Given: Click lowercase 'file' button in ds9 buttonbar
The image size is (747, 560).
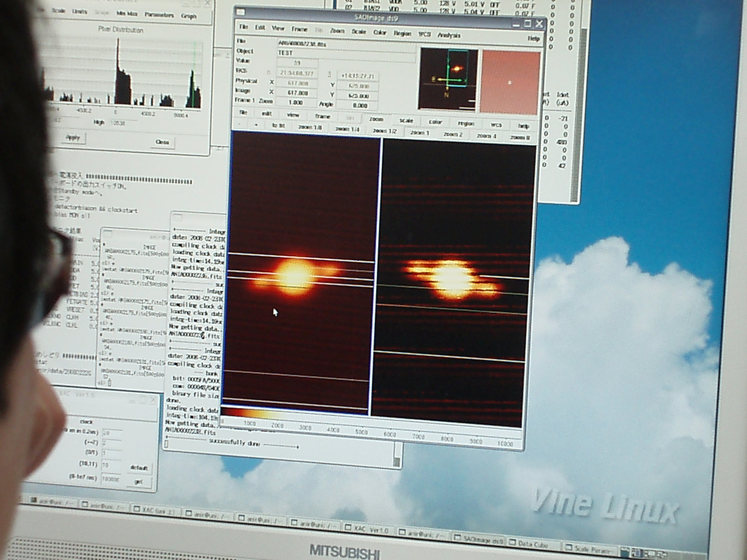Looking at the screenshot, I should point(243,112).
